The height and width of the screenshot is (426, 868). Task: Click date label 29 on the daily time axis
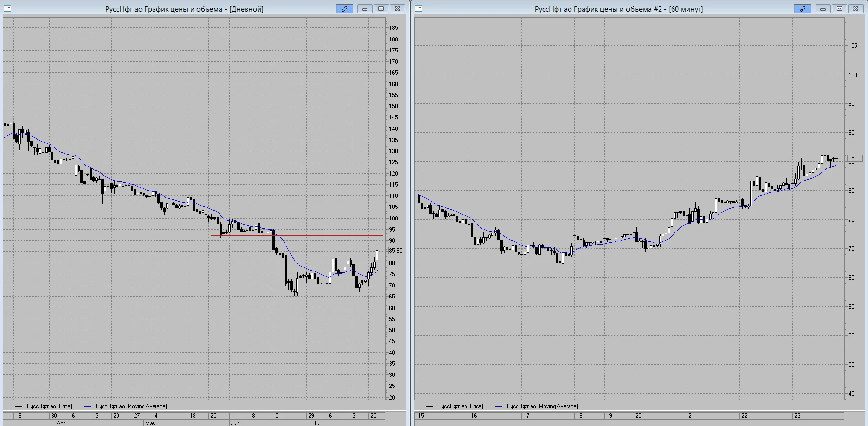click(x=311, y=416)
